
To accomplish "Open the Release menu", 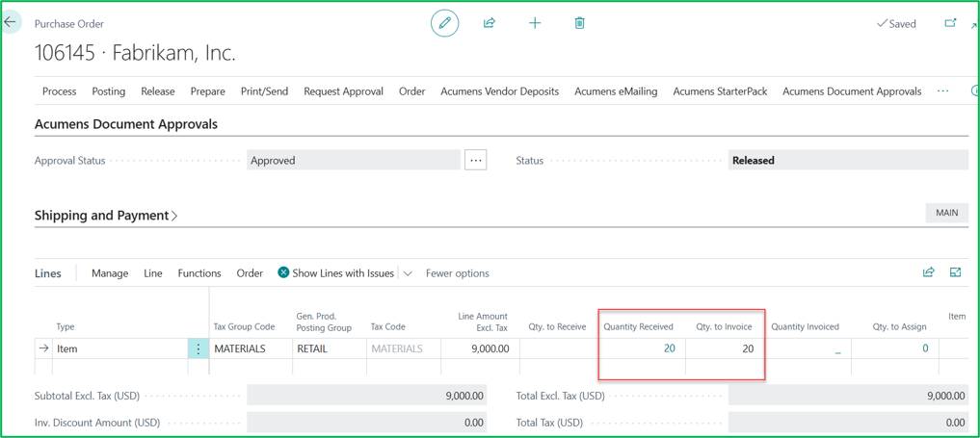I will (157, 91).
